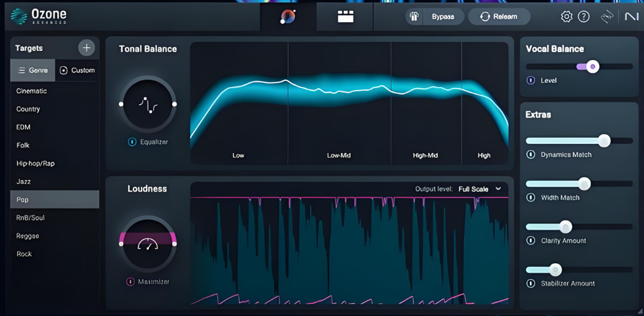Click the Equalizer curve dial icon
Viewport: 644px width, 316px height.
(x=148, y=105)
